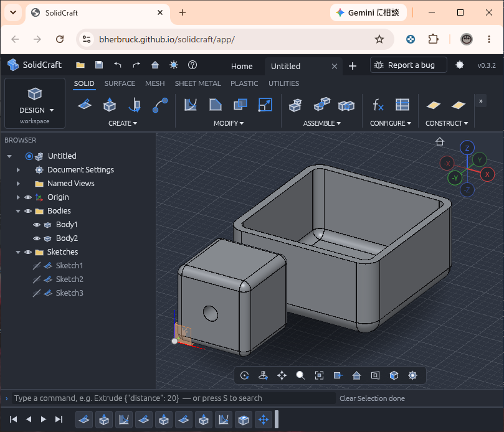The width and height of the screenshot is (504, 432).
Task: Click the Home icon in top toolbar
Action: tap(155, 65)
